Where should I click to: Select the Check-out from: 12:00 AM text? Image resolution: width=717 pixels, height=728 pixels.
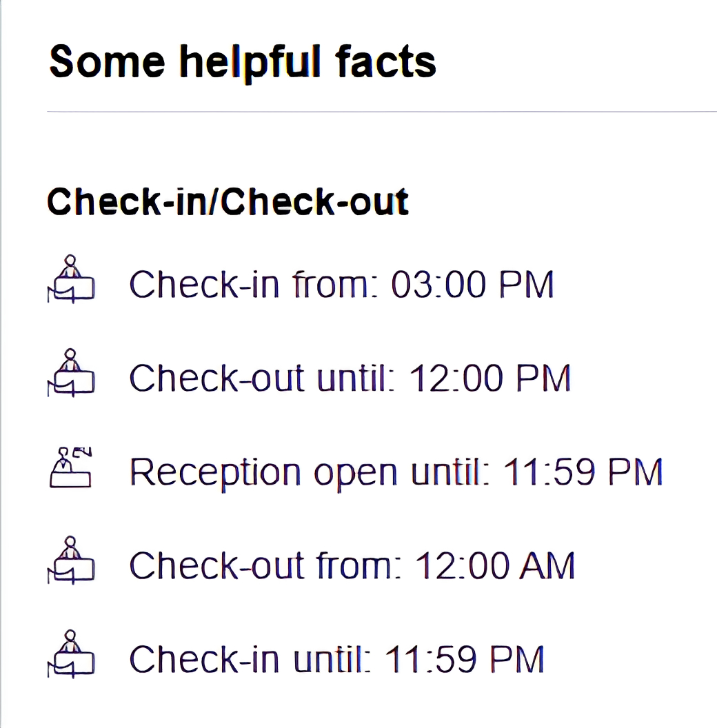[352, 565]
